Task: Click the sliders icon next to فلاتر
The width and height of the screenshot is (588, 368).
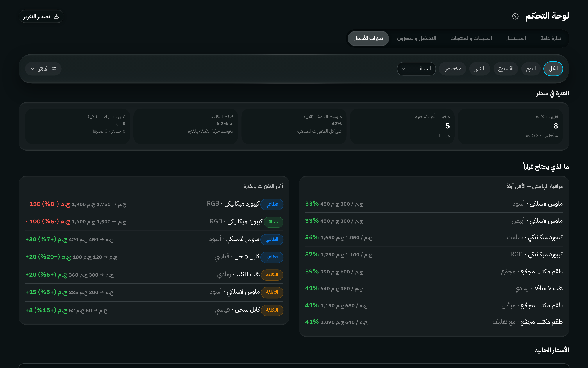Action: (x=54, y=69)
